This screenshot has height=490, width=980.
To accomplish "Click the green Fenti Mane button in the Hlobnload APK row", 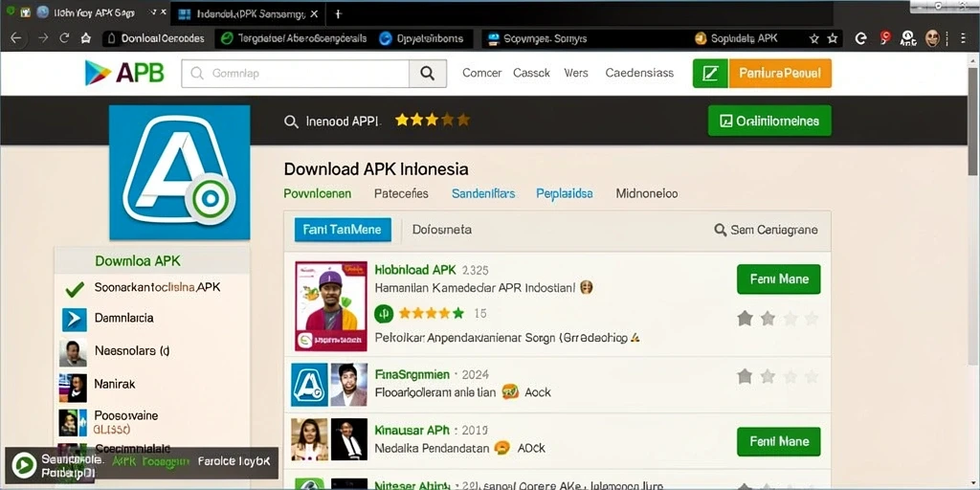I will [x=779, y=278].
